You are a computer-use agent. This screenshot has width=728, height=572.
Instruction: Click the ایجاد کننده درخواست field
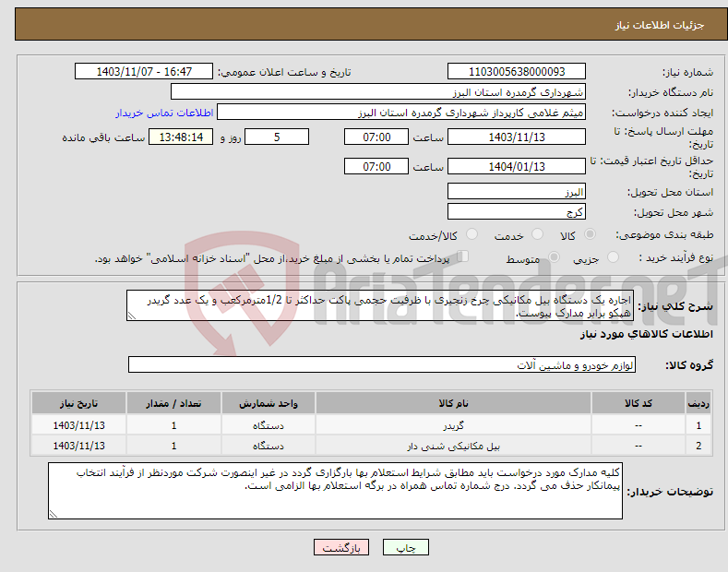tap(401, 113)
